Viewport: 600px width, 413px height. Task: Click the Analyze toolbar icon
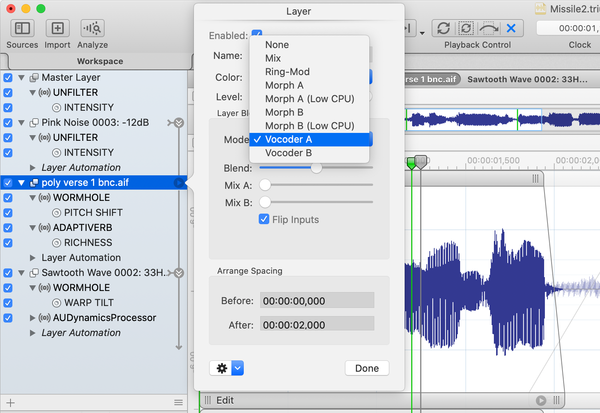(x=92, y=28)
